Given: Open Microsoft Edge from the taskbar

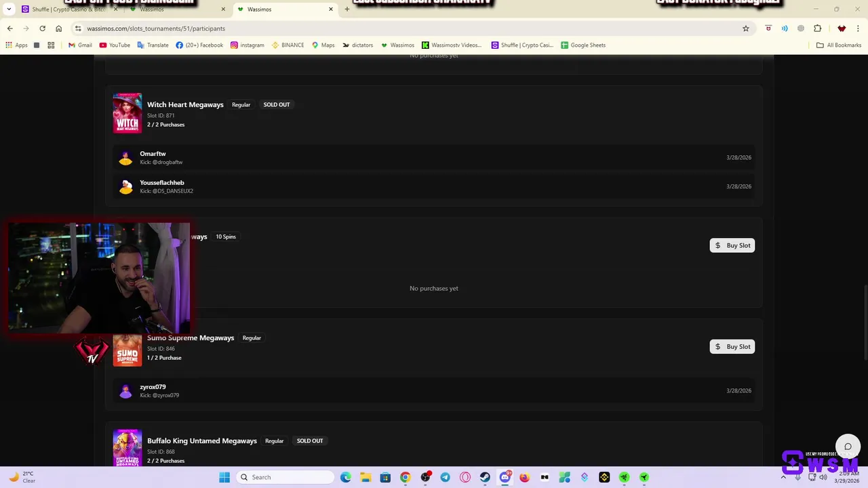Looking at the screenshot, I should click(x=346, y=477).
